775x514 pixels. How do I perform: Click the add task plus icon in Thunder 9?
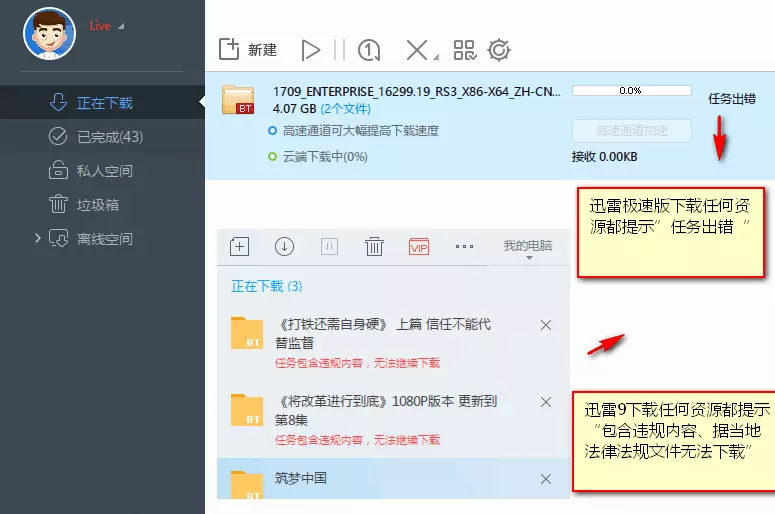pyautogui.click(x=239, y=246)
